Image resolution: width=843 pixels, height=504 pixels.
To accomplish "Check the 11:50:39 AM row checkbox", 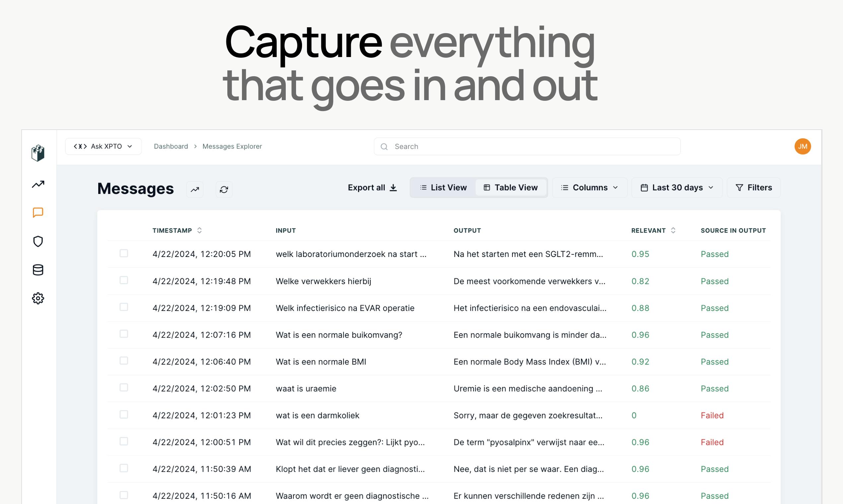I will (x=124, y=468).
